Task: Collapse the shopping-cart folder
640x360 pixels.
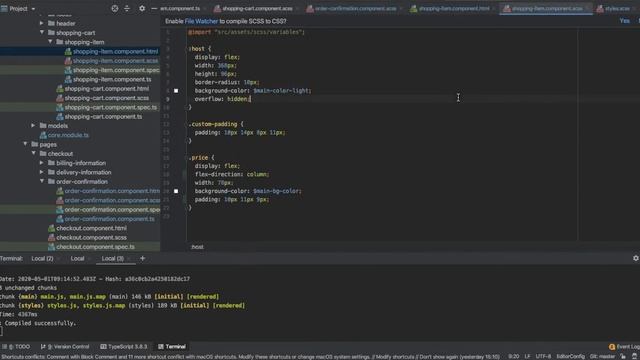Action: point(42,32)
